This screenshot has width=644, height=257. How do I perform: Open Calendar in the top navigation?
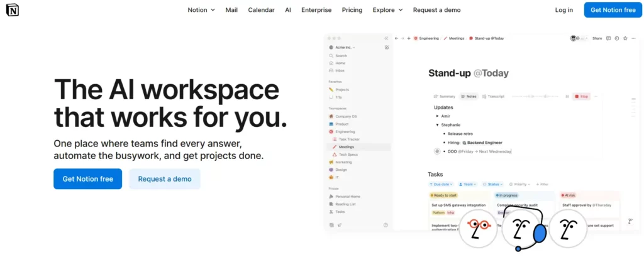261,10
